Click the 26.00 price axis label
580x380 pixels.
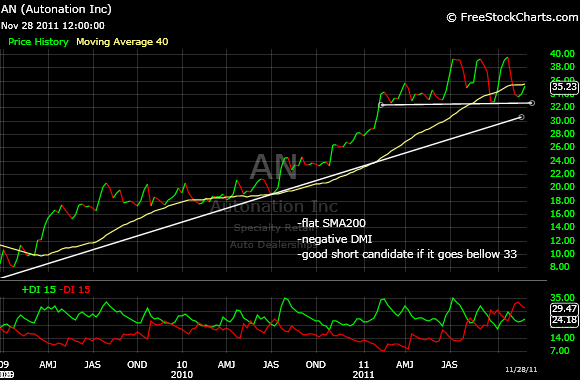562,147
